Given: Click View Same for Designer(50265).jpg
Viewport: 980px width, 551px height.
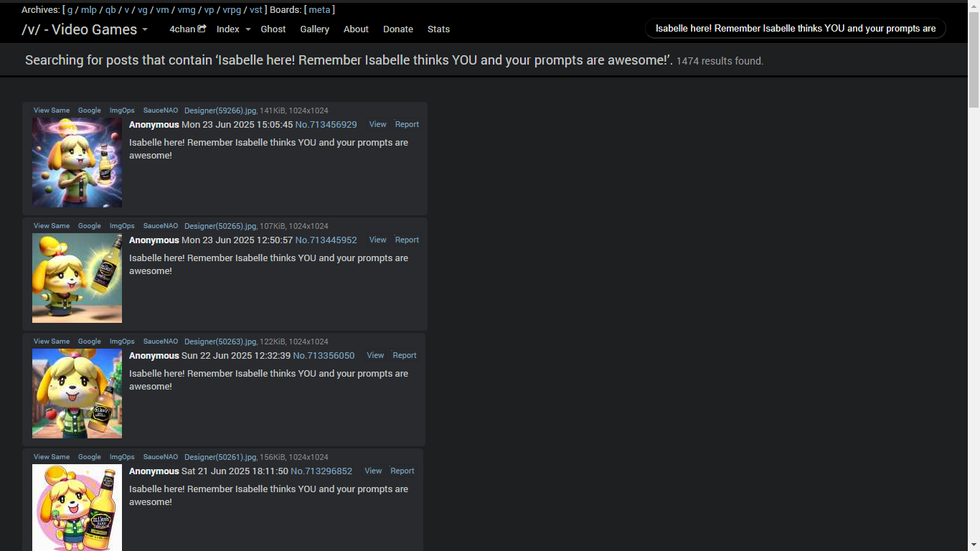Looking at the screenshot, I should tap(52, 226).
